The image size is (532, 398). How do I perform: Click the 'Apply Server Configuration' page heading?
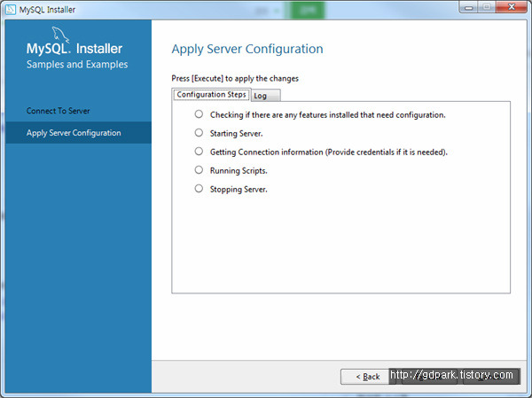[x=247, y=50]
